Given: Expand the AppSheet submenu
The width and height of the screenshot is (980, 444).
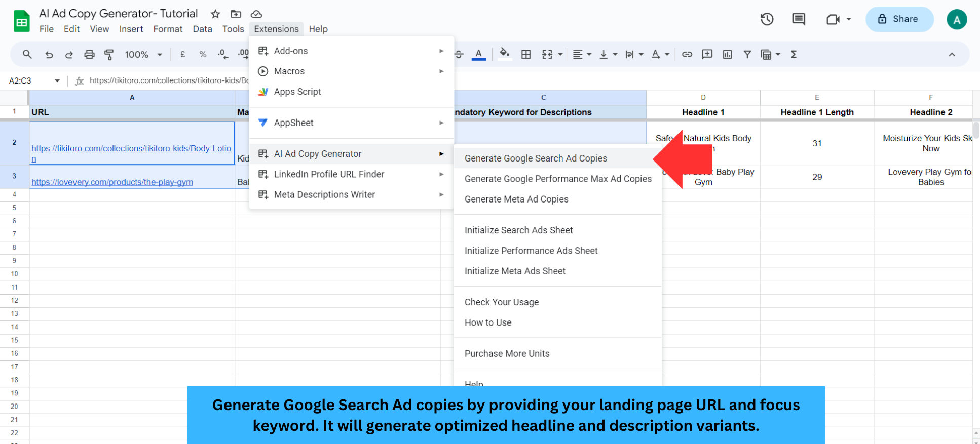Looking at the screenshot, I should (x=352, y=123).
